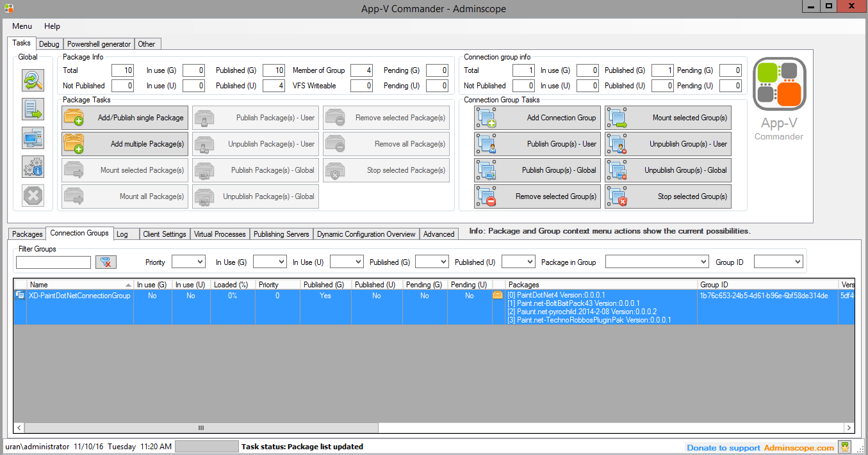Click Remove selected Group(s)
The width and height of the screenshot is (868, 455).
point(537,196)
